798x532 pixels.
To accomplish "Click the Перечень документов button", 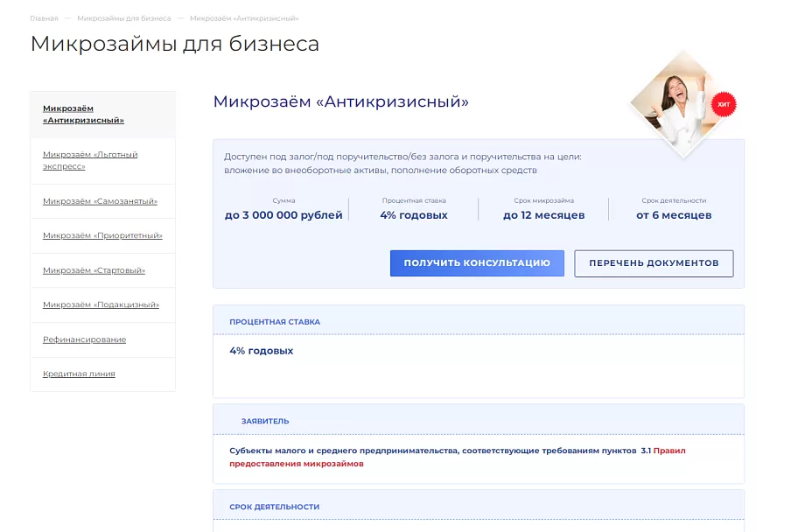I will point(654,263).
